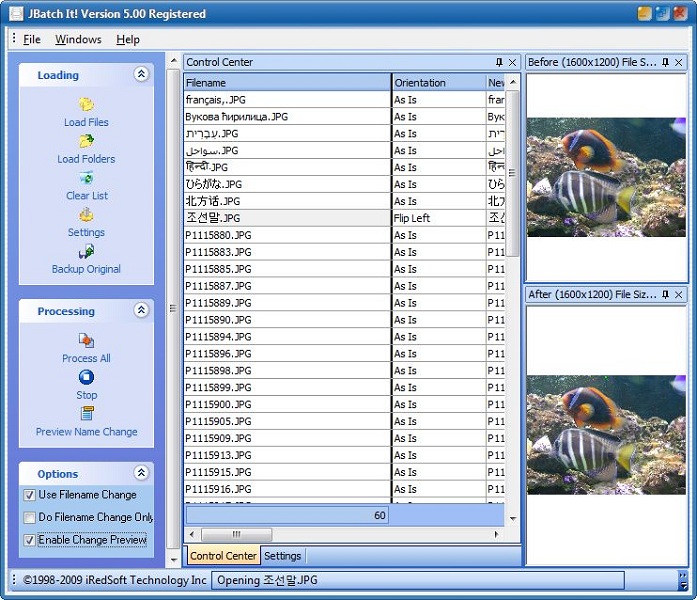Screen dimensions: 697x600
Task: Select the P1115880.JPG row
Action: (x=344, y=235)
